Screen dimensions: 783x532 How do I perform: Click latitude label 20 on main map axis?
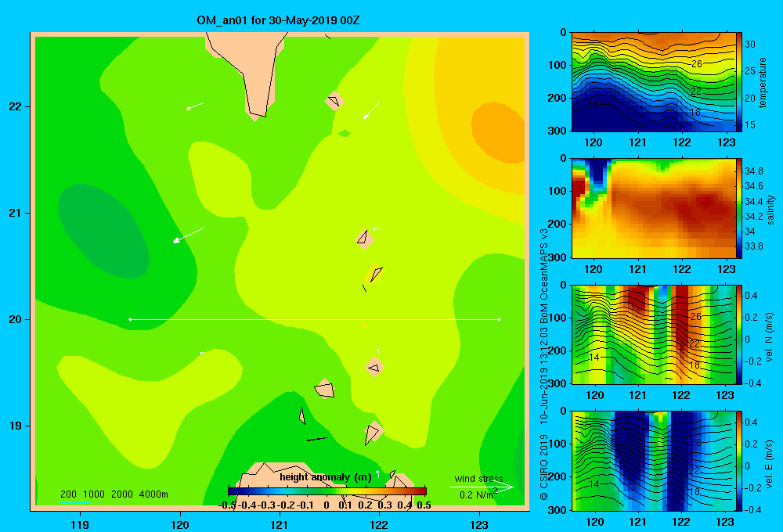tap(16, 319)
